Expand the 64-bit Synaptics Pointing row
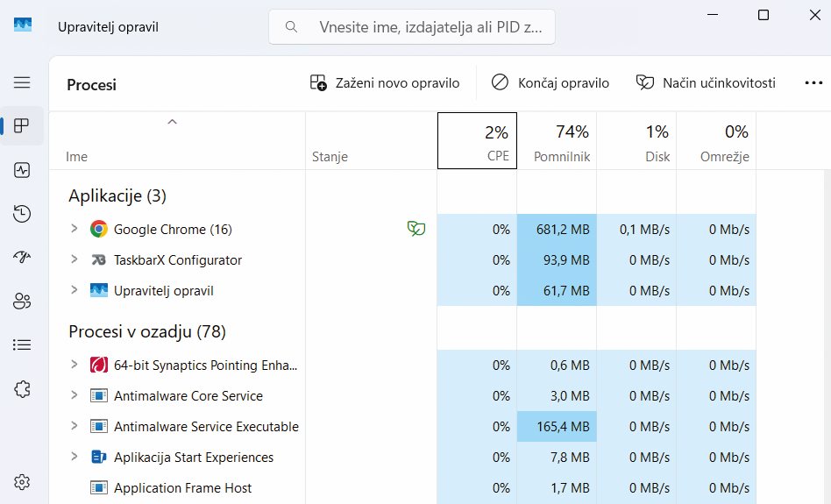This screenshot has height=504, width=831. tap(75, 364)
